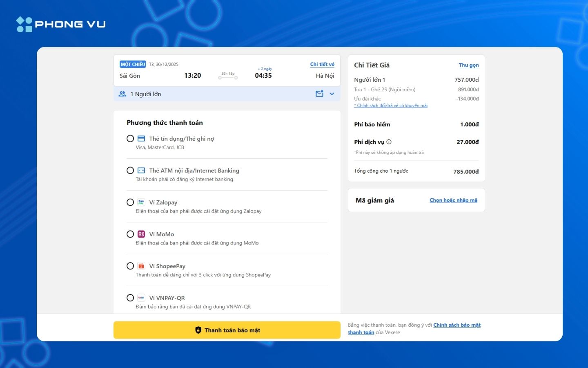Screen dimensions: 588x368
Task: Click the arrival time 04:35
Action: tap(263, 76)
